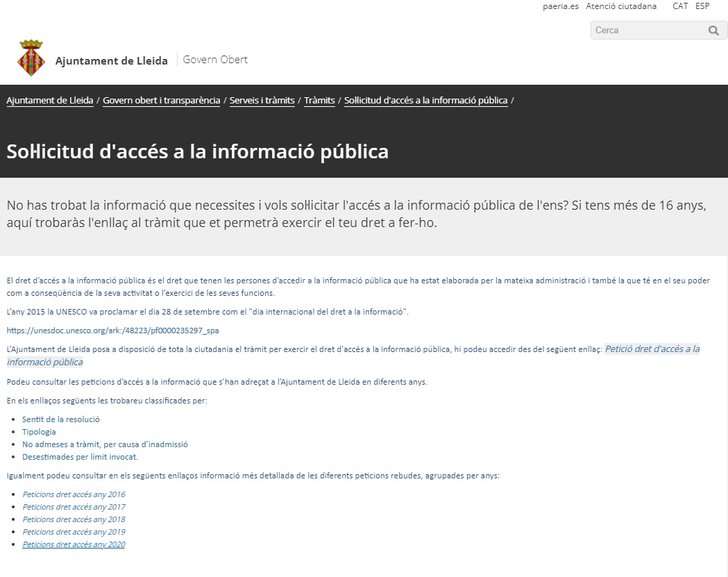Open Peticions dret accés any 2016
The image size is (728, 577).
point(74,494)
